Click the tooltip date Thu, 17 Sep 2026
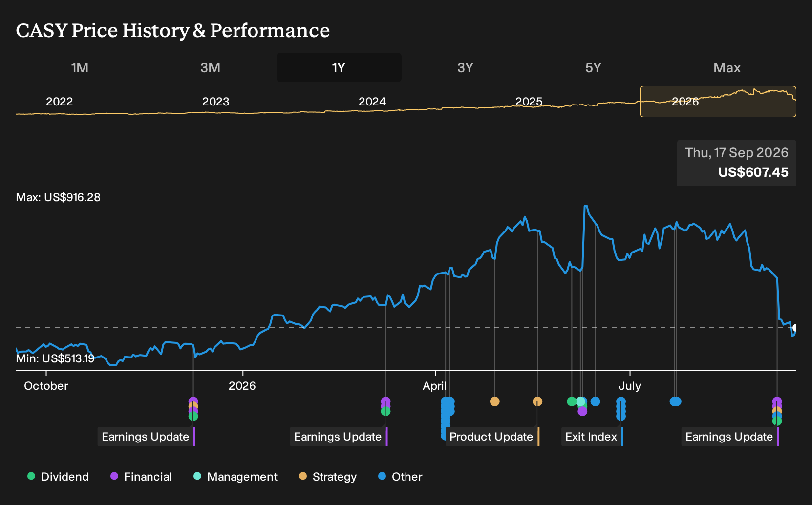Image resolution: width=812 pixels, height=505 pixels. (x=736, y=153)
